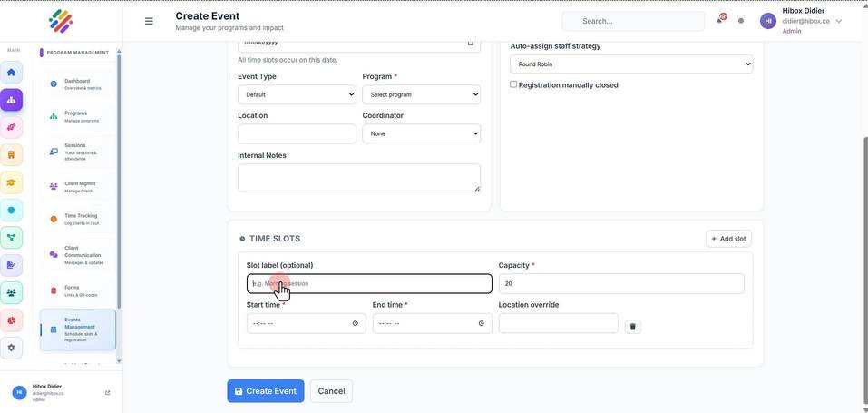Click the Cancel button

click(x=331, y=391)
